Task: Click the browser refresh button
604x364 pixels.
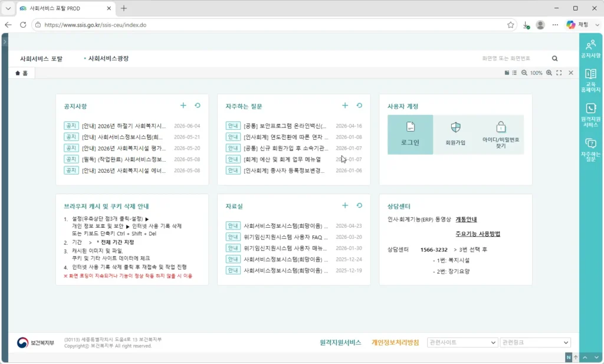Action: [x=23, y=25]
